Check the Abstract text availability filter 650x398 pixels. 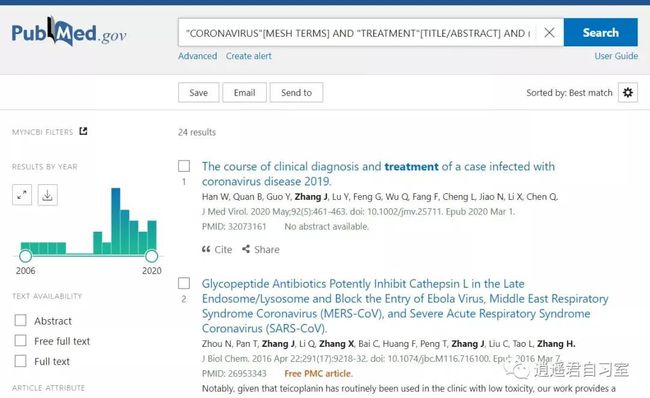point(20,320)
